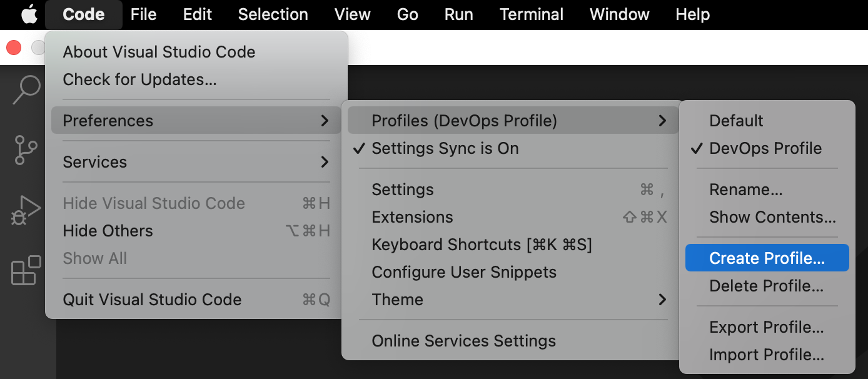Open the Terminal menu
This screenshot has height=379, width=868.
pyautogui.click(x=531, y=14)
